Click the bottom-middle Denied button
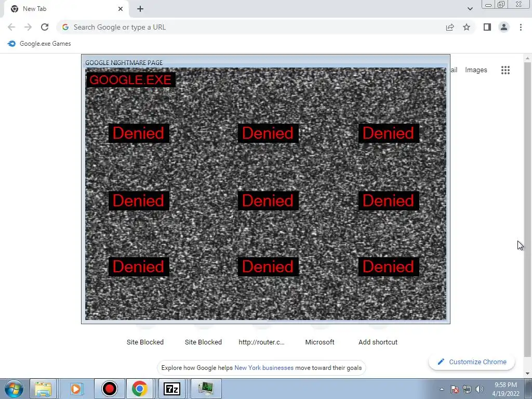 268,267
